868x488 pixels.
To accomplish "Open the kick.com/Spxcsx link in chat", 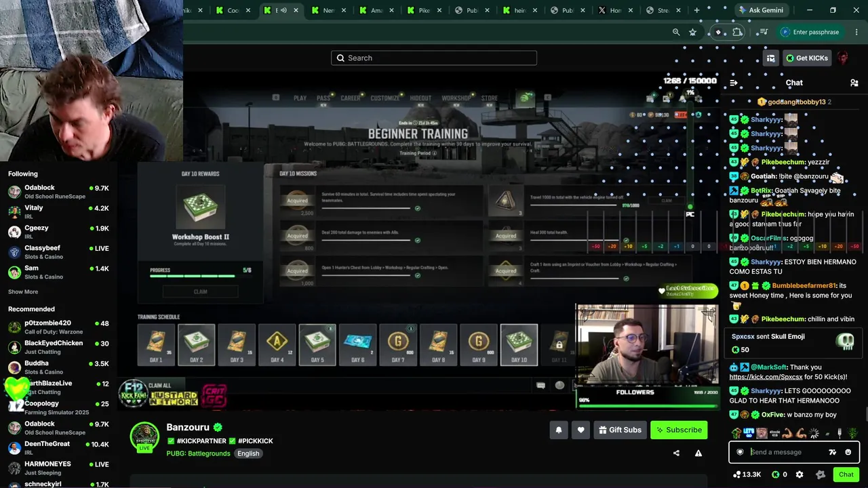I will coord(766,377).
